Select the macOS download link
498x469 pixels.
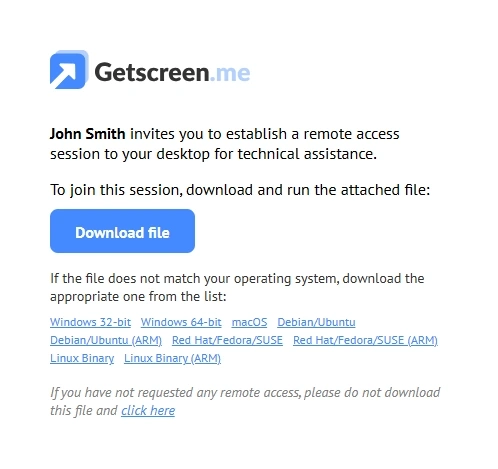point(249,322)
